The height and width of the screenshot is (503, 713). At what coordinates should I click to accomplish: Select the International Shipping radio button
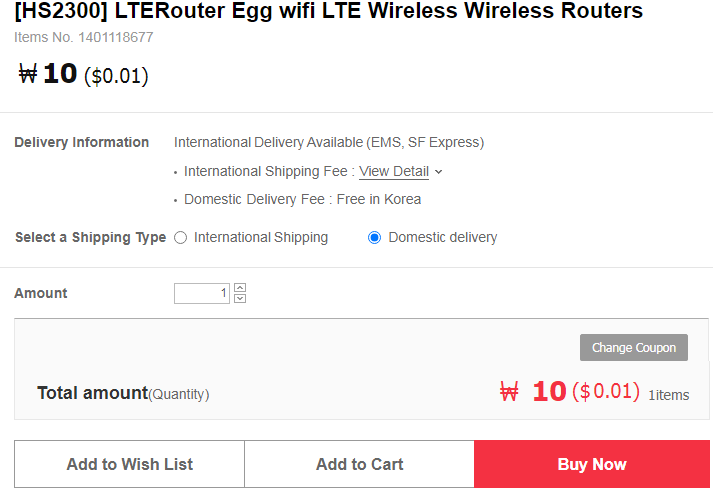[181, 237]
